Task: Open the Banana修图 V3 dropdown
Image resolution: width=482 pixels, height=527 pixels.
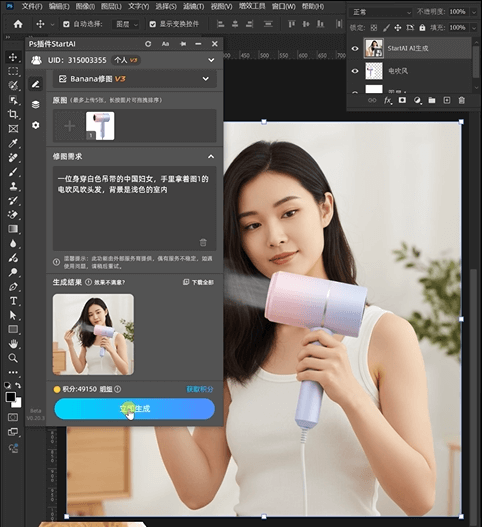Action: click(134, 79)
